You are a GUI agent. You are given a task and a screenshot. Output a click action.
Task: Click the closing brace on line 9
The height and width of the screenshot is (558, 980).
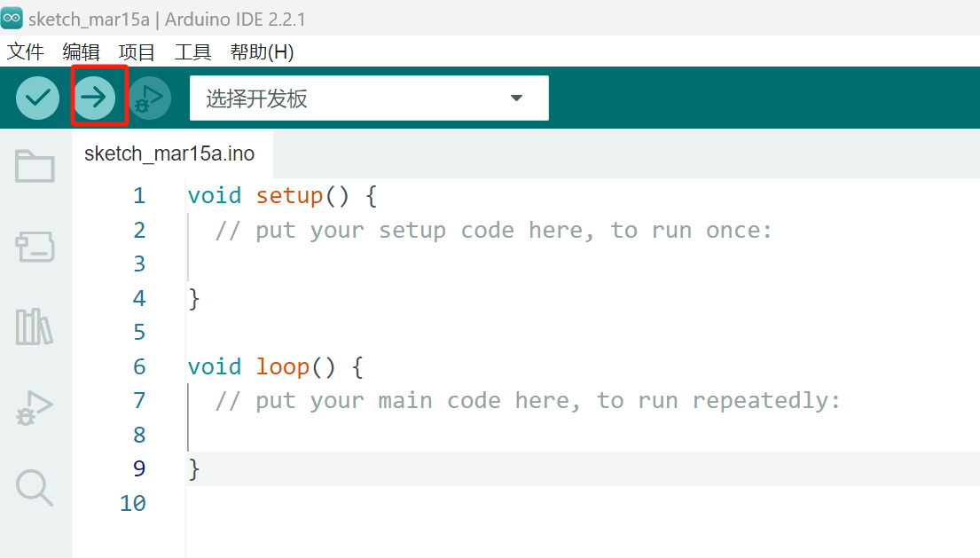pos(194,468)
